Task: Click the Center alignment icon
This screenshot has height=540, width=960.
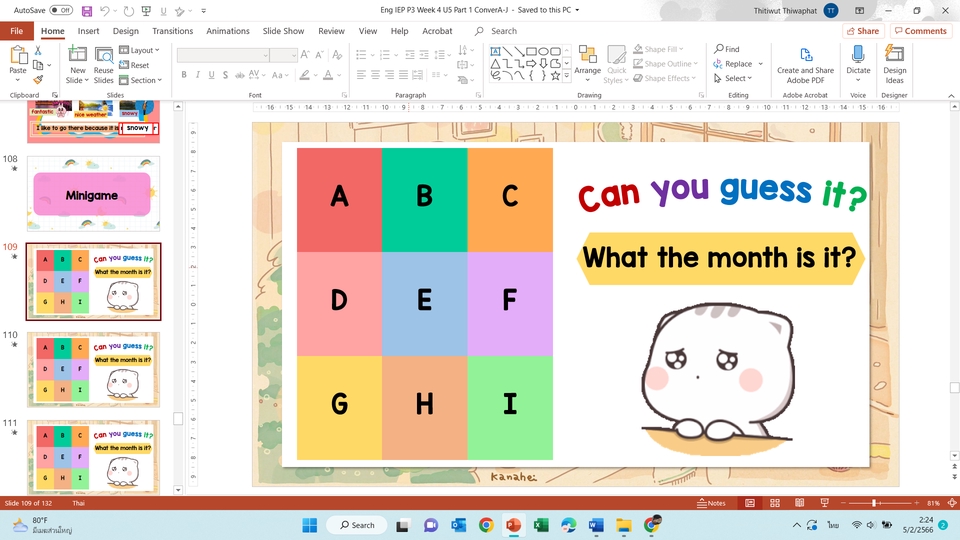Action: click(x=375, y=75)
